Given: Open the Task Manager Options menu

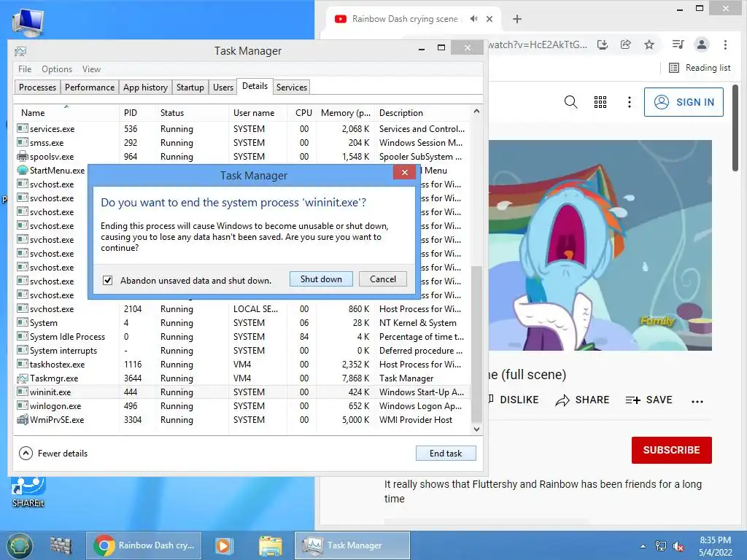Looking at the screenshot, I should [57, 69].
